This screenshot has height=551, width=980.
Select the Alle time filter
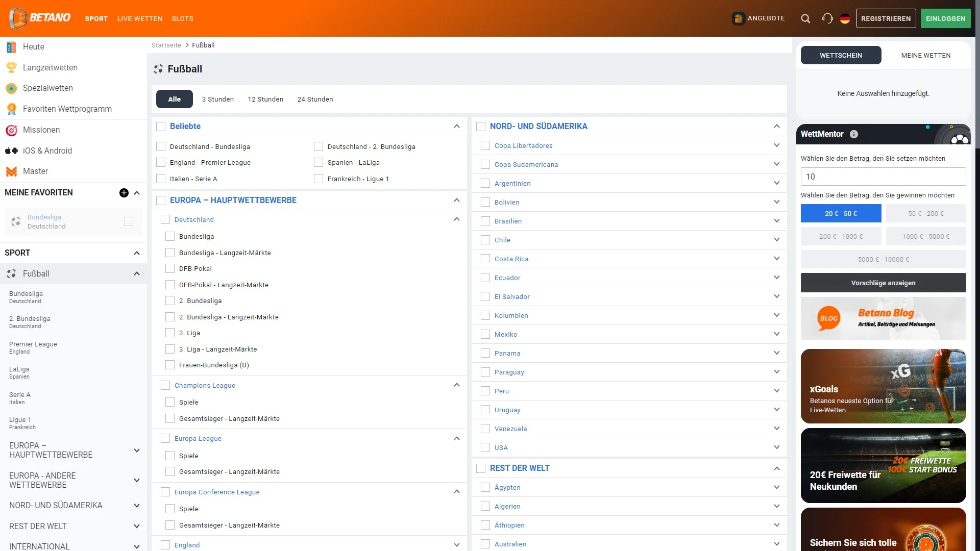coord(175,99)
